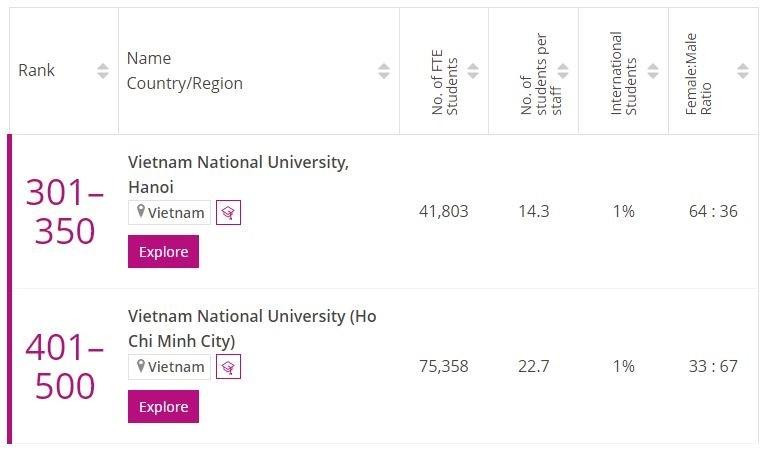Click Vietnam location tag under Ho Chi Minh City
The image size is (767, 451).
tap(170, 367)
